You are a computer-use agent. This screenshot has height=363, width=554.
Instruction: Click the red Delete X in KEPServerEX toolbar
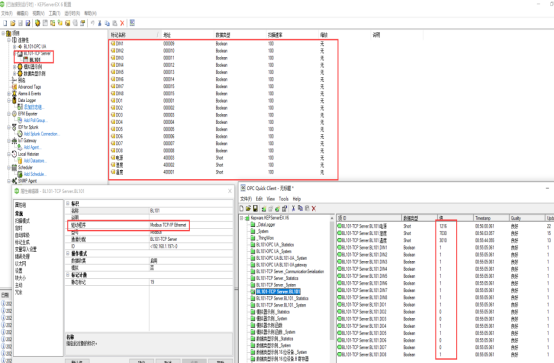click(x=122, y=23)
